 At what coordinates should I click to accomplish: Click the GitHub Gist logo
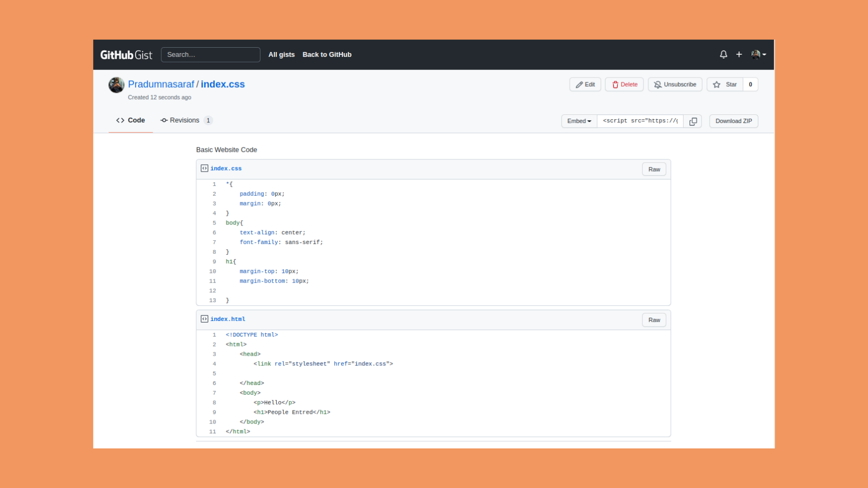click(126, 55)
